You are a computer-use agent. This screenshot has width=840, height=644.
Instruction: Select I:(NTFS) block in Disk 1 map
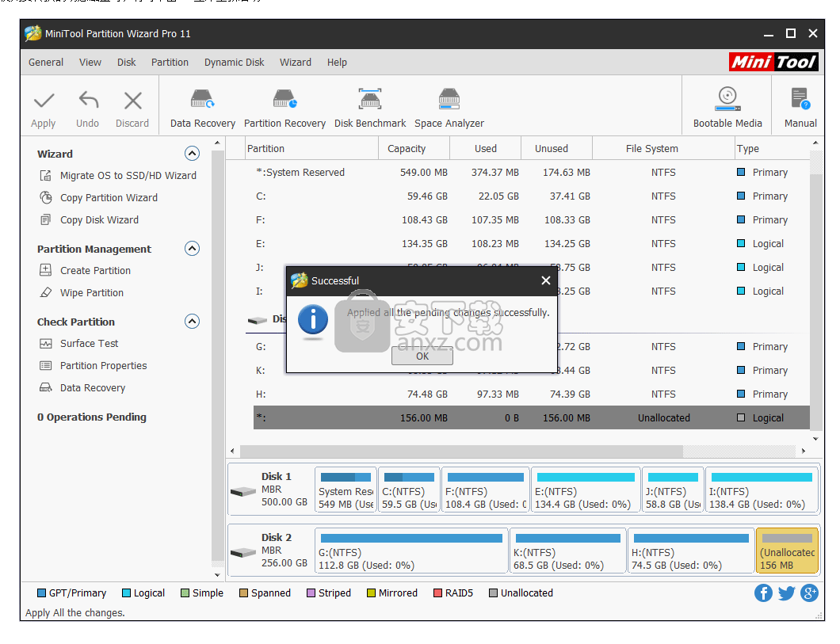pyautogui.click(x=762, y=490)
